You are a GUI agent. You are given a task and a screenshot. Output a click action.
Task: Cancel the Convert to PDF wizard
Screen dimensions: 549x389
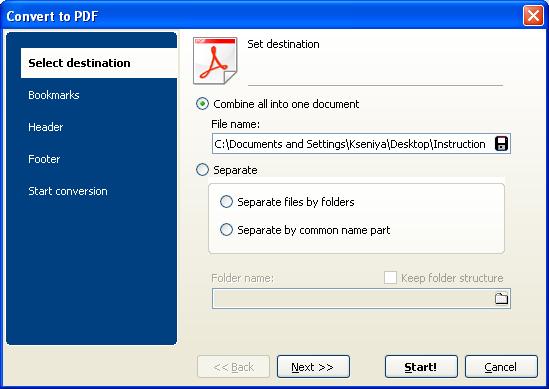coord(501,367)
